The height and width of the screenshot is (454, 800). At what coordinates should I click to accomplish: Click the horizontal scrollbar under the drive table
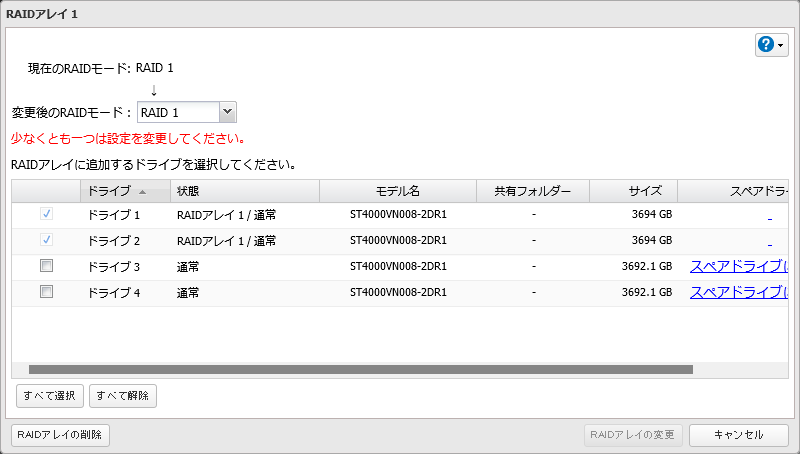[360, 369]
